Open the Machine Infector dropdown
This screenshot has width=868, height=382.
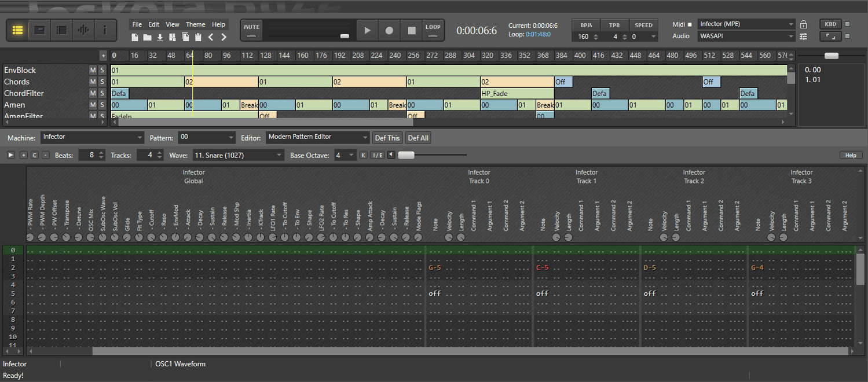click(x=92, y=137)
